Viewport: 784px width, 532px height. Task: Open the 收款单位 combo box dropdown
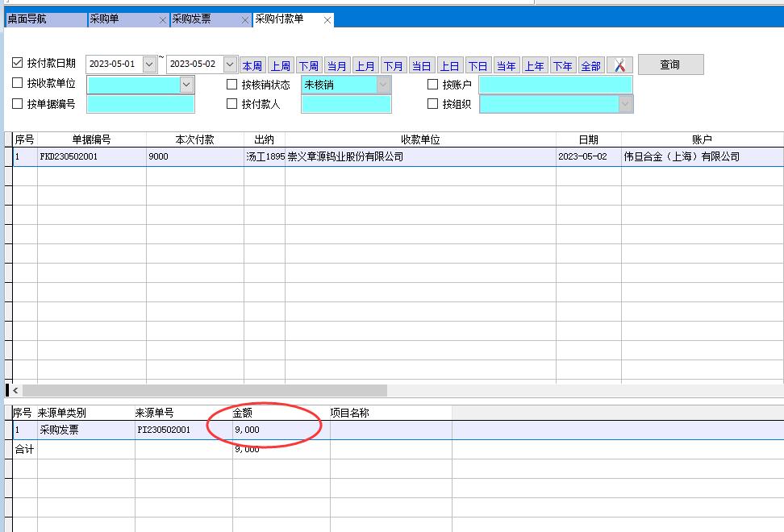(187, 84)
